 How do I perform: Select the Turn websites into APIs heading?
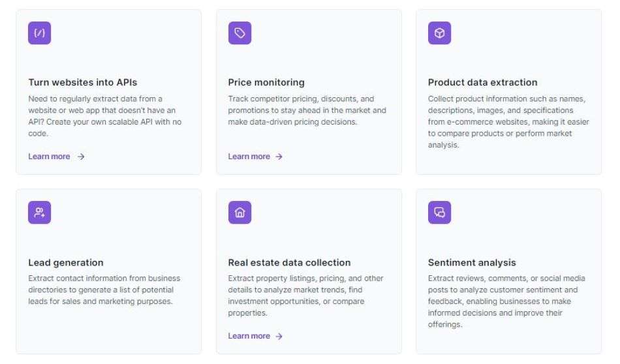(x=83, y=82)
